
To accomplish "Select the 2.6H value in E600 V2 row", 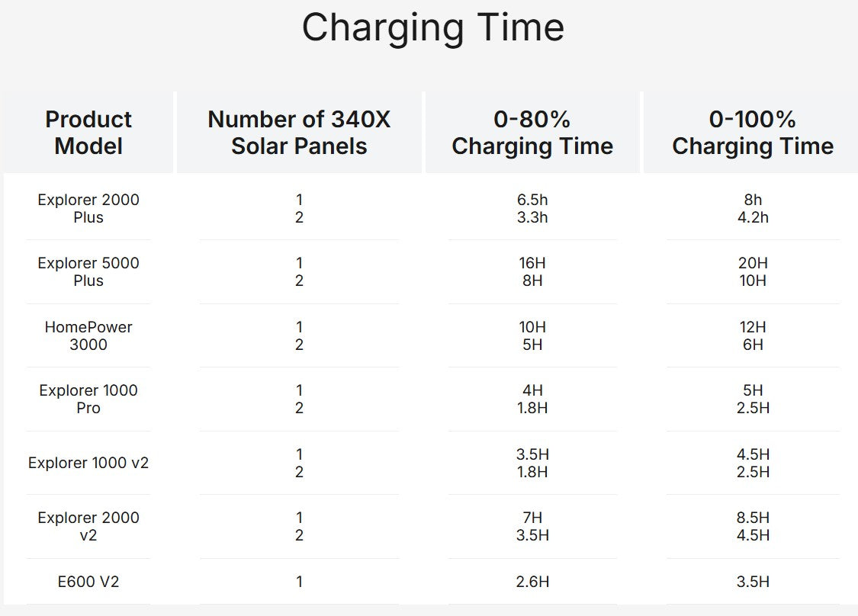I will tap(532, 582).
